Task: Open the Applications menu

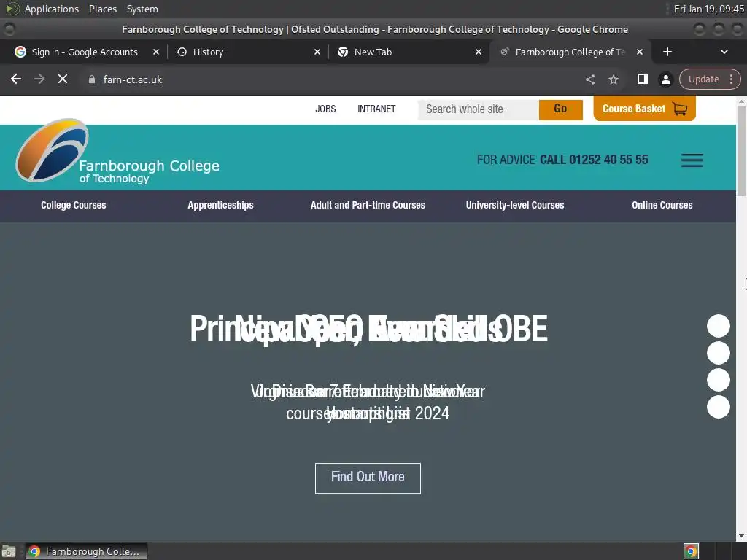Action: pos(52,9)
